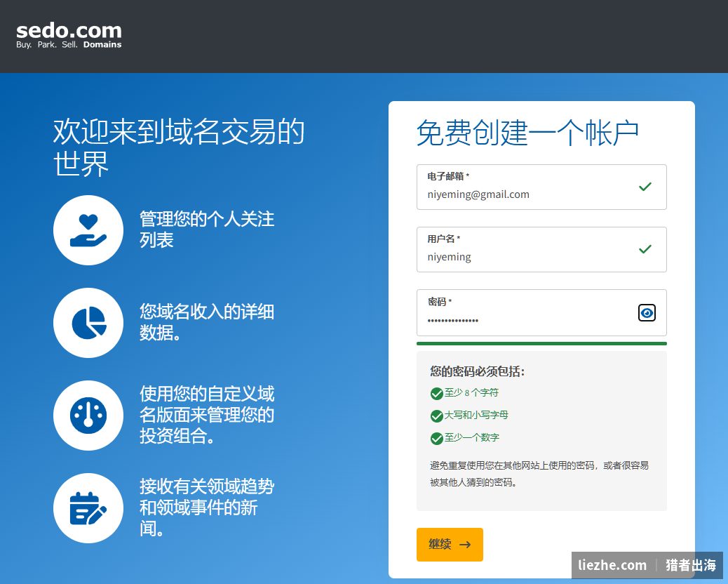Focus the 密码 password input field
Viewport: 728px width, 584px height.
pos(541,312)
